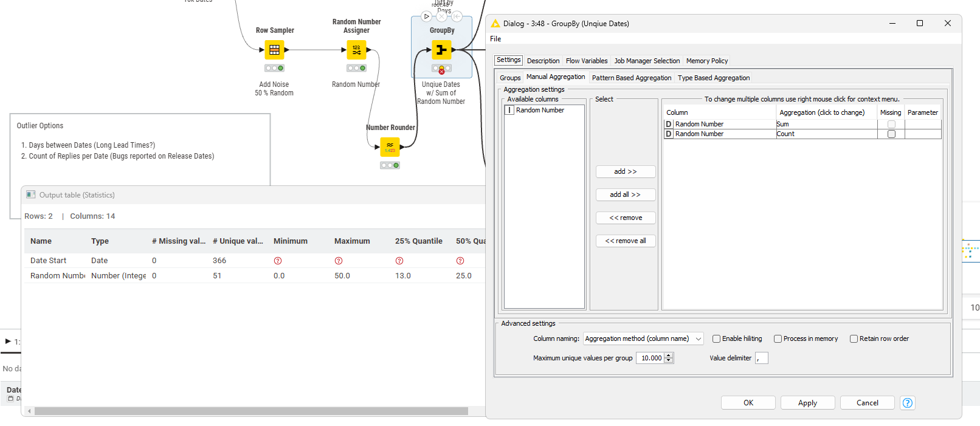Switch to the Pattern Based Aggregation tab
The width and height of the screenshot is (980, 426).
(631, 78)
